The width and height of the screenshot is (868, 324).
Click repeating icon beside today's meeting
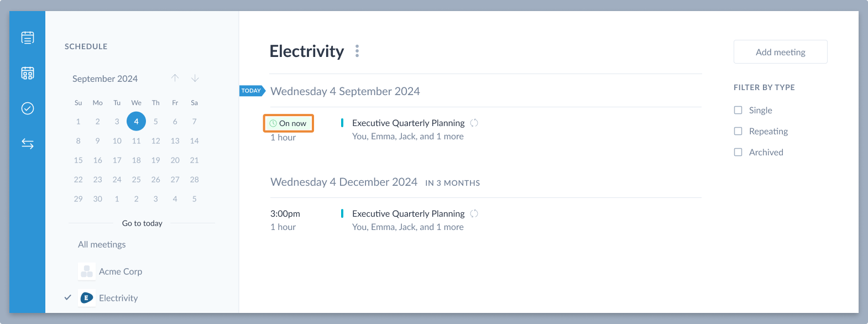point(474,123)
